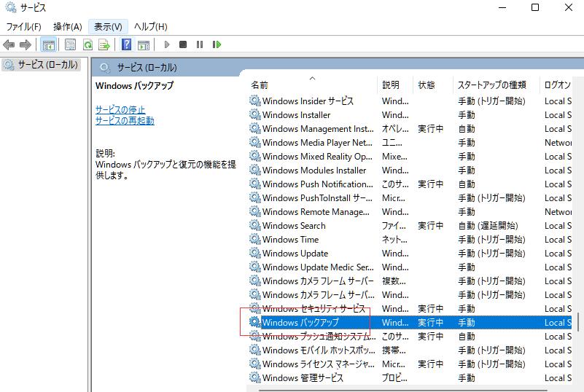Viewport: 584px width, 392px height.
Task: Select the Windows Installer row
Action: [x=410, y=115]
